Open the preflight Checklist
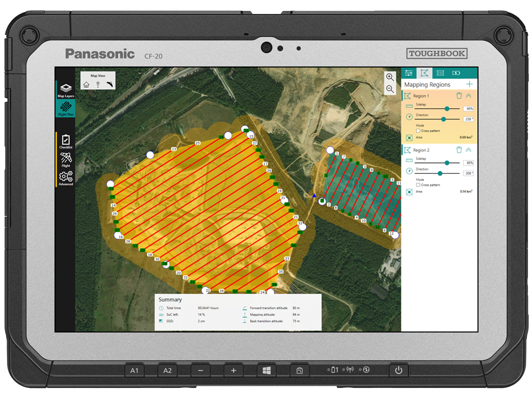 pyautogui.click(x=65, y=142)
